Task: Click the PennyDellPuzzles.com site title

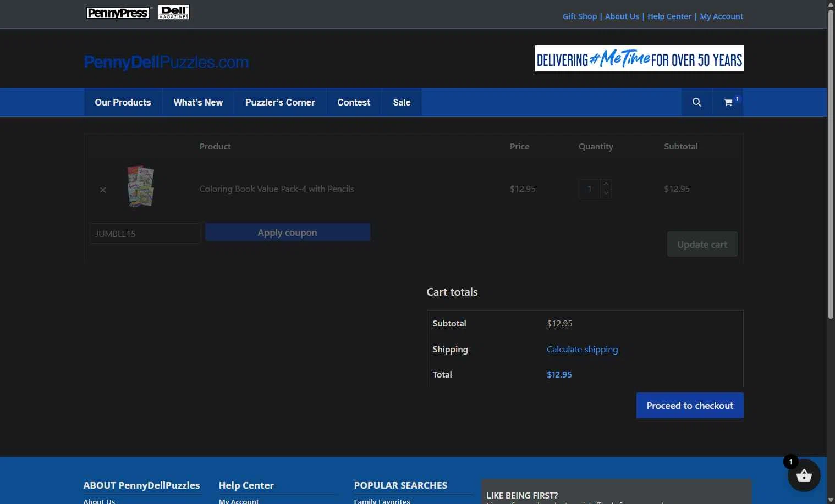Action: [166, 62]
